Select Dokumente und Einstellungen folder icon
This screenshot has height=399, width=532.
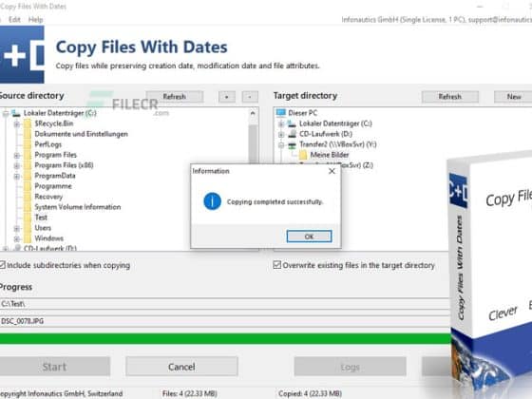point(28,134)
